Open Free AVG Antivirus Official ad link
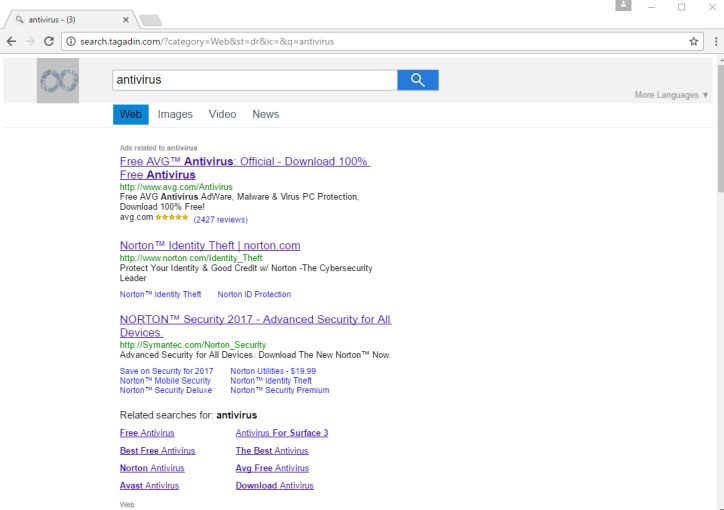 (245, 168)
